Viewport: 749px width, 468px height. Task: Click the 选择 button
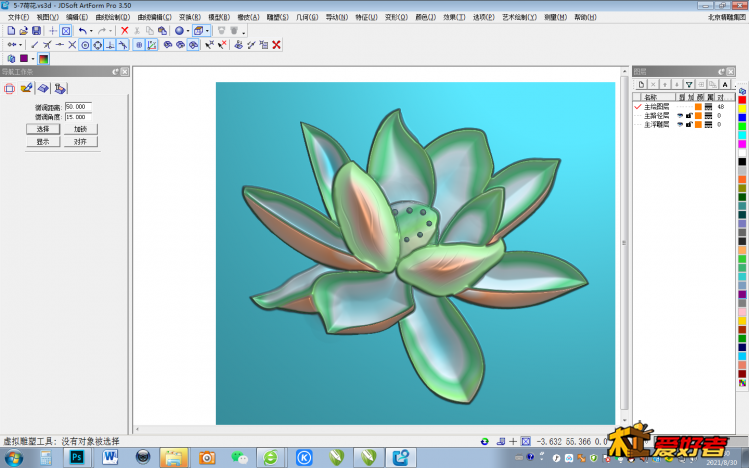(43, 129)
